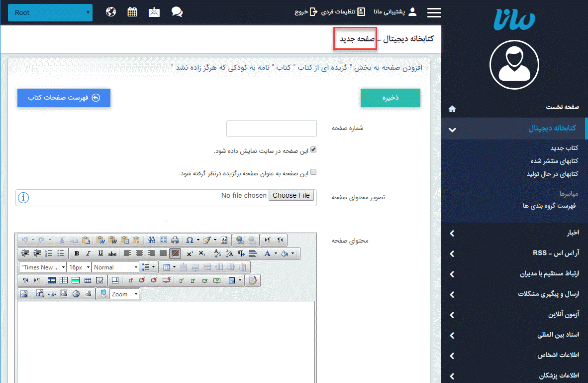Toggle strikethrough formatting in the editor
Viewport: 588px width, 383px height.
click(111, 253)
